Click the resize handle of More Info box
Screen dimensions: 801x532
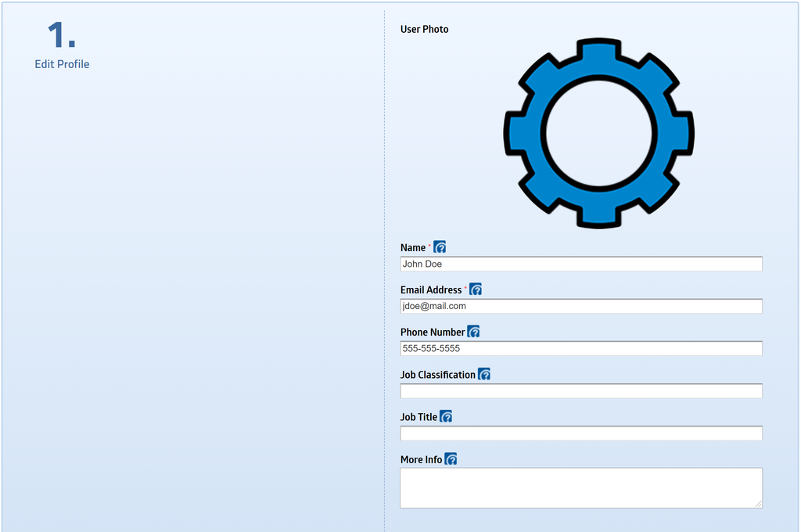tap(758, 504)
